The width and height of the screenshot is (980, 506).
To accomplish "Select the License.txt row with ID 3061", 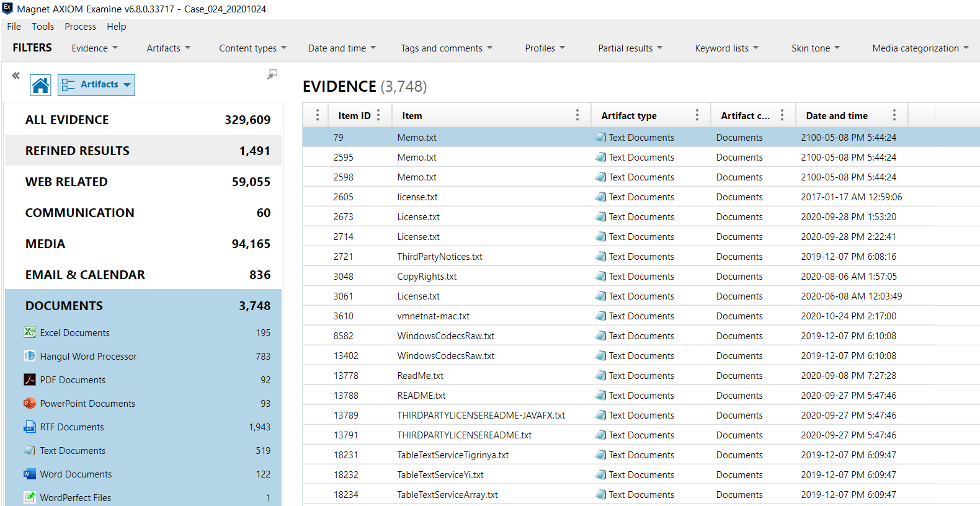I will coord(641,296).
